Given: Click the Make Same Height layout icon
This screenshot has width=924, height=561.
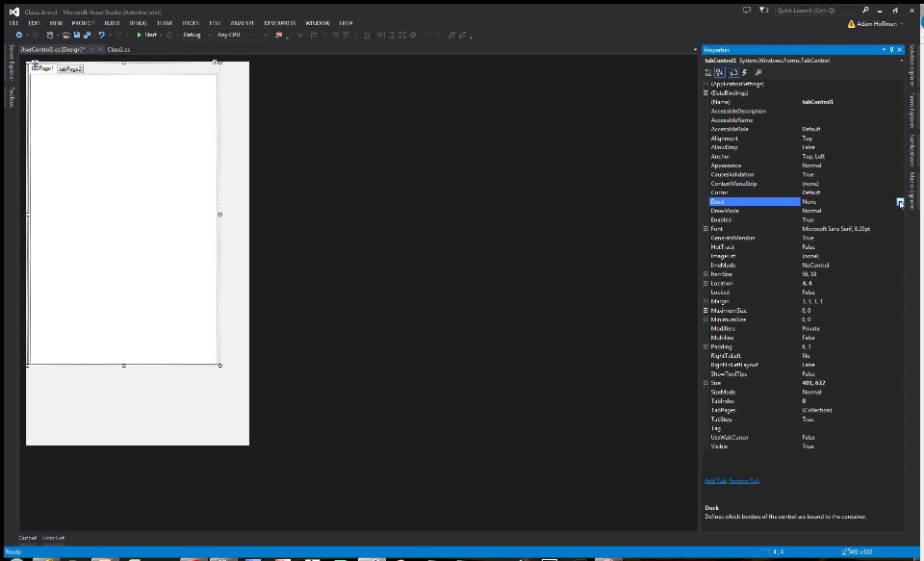Looking at the screenshot, I should click(x=392, y=35).
